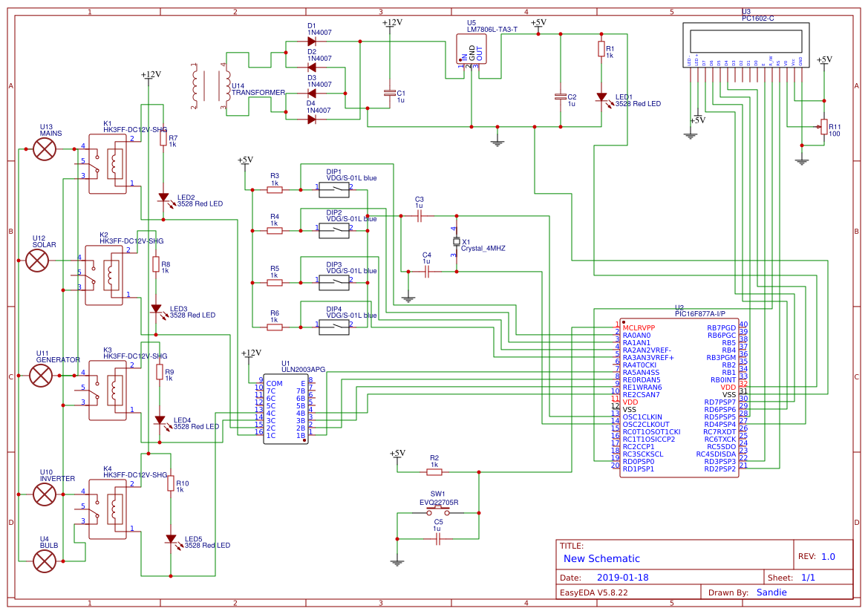Select the R11 potentiometer symbol

pos(823,127)
